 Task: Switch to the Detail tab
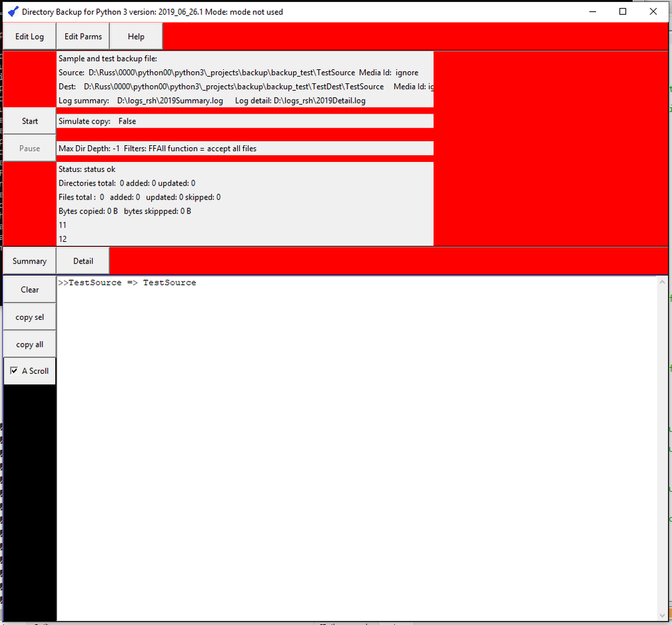click(x=82, y=261)
